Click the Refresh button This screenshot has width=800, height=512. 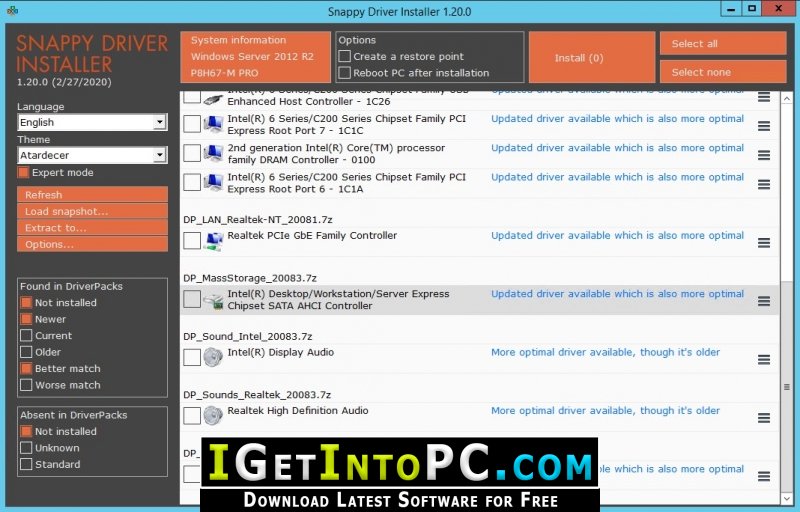coord(92,195)
